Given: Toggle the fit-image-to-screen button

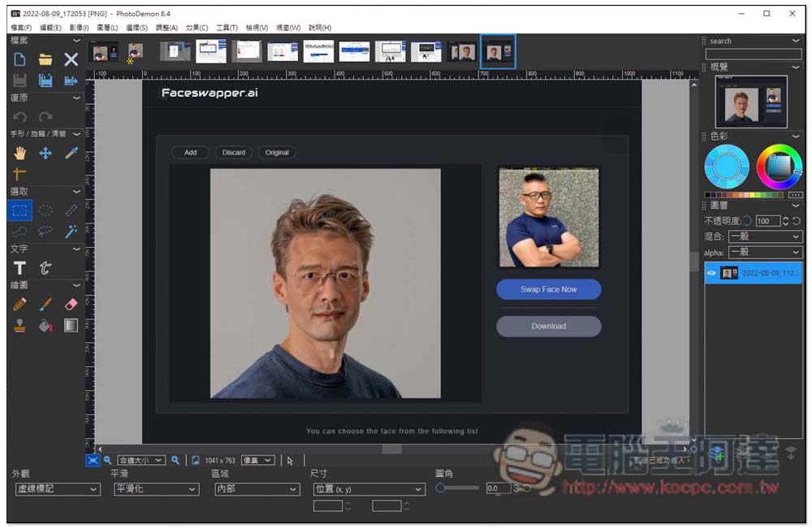Looking at the screenshot, I should click(93, 460).
